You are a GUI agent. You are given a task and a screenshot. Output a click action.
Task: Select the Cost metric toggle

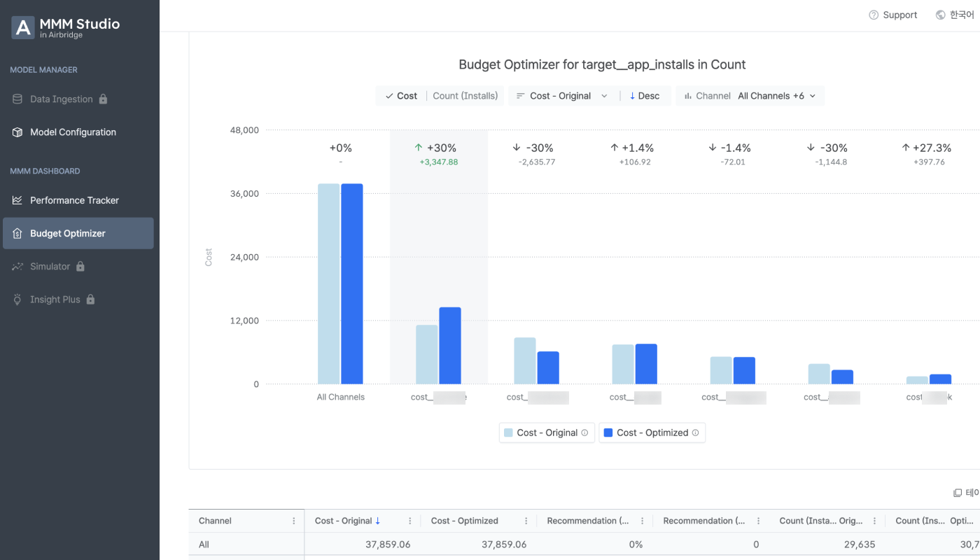coord(401,96)
